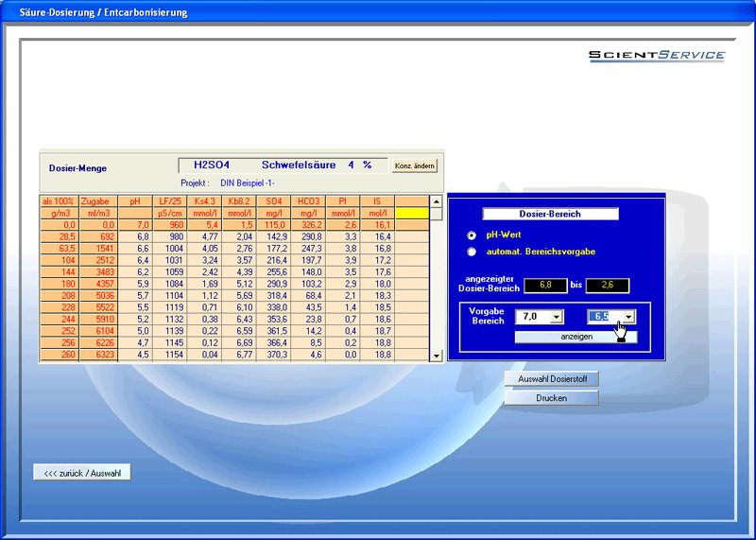Viewport: 756px width, 540px height.
Task: Click the Drucken button
Action: 551,398
